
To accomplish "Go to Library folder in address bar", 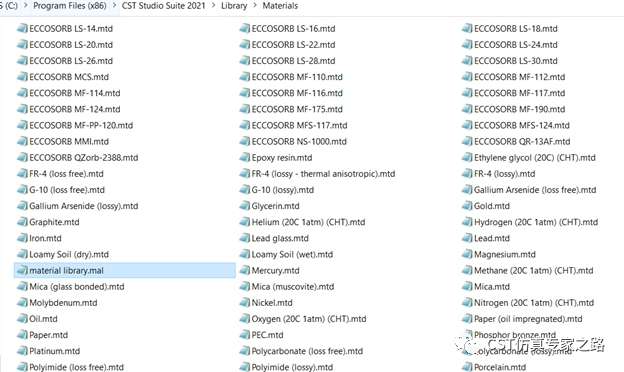I will [234, 6].
